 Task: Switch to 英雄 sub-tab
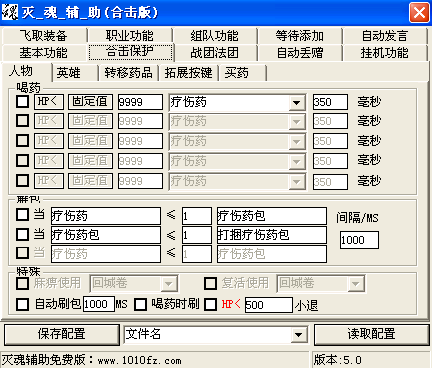tap(75, 73)
